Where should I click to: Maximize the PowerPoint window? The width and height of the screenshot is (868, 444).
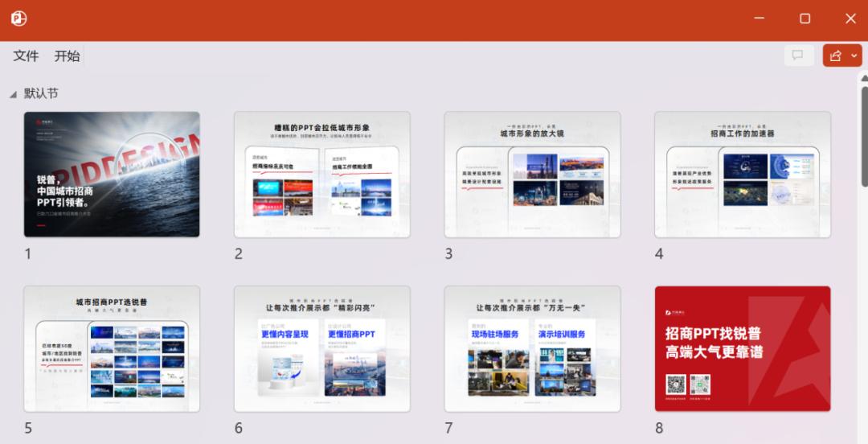805,18
